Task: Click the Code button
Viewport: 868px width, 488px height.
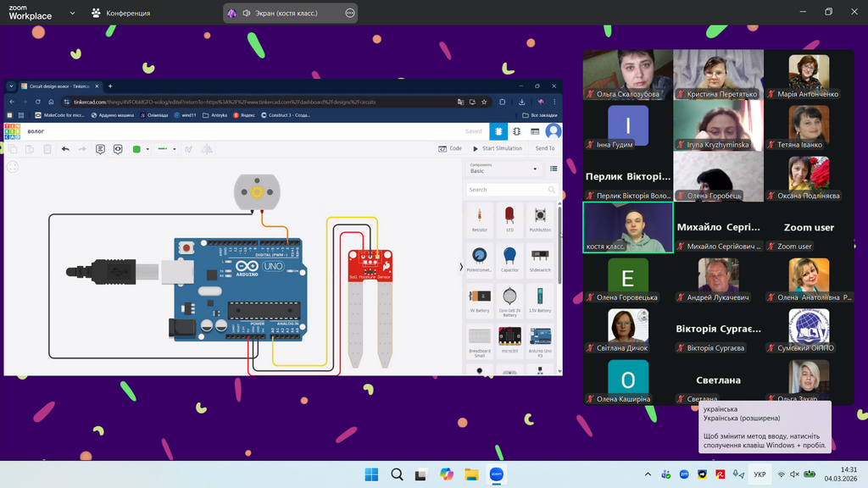Action: pyautogui.click(x=450, y=148)
